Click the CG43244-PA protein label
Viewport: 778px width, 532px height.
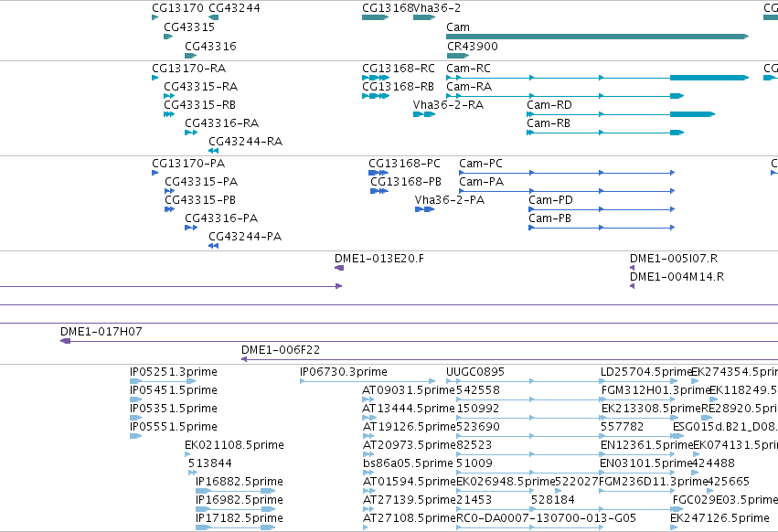[x=245, y=237]
